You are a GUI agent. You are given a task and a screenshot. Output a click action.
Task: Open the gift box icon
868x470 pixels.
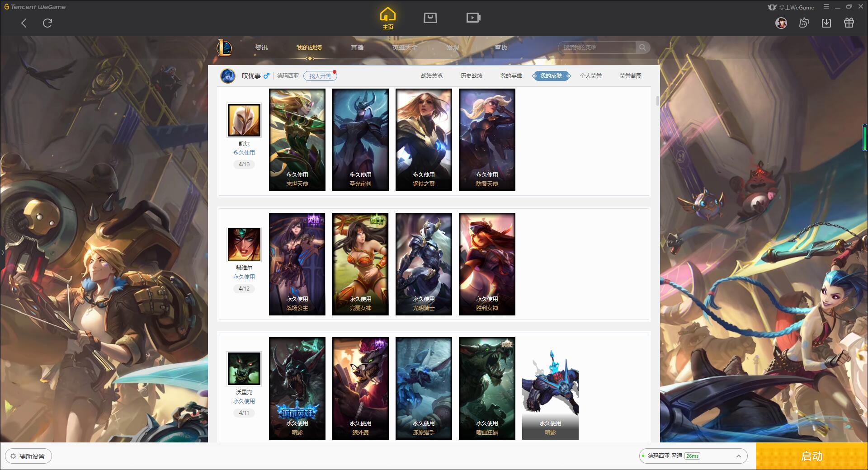point(849,23)
